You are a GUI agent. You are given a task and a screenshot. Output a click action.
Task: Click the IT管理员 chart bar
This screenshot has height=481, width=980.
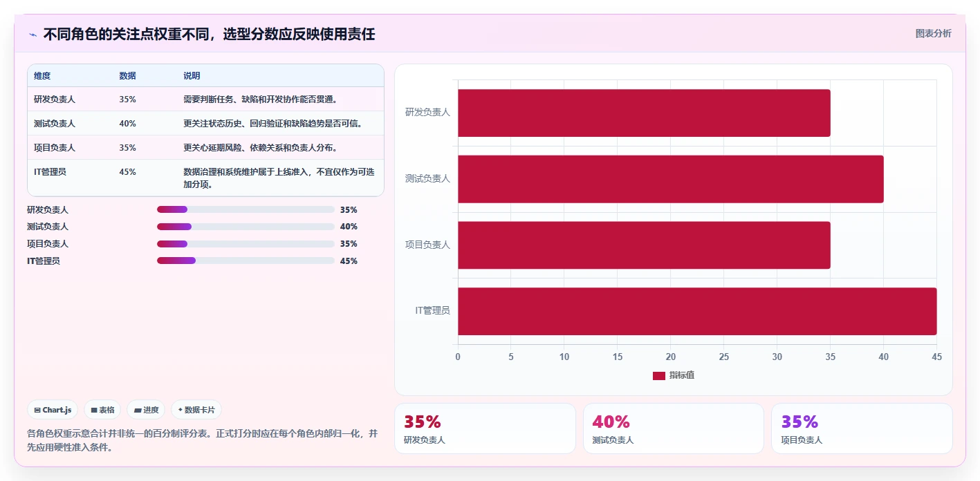(x=697, y=312)
